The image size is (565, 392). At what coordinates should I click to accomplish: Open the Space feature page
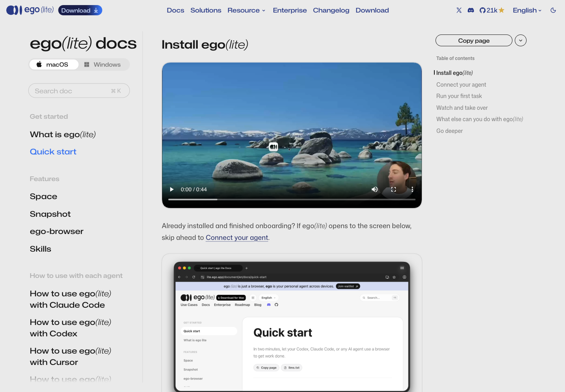click(44, 196)
